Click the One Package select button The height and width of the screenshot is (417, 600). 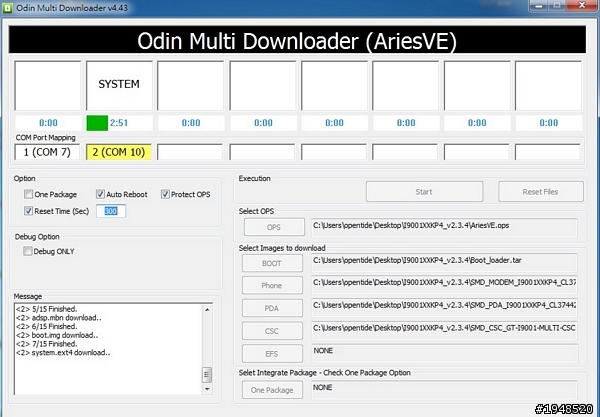(272, 390)
